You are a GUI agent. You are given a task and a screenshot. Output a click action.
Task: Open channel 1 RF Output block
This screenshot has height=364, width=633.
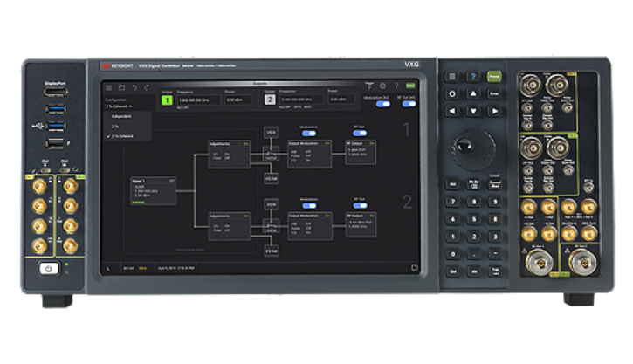pos(361,152)
